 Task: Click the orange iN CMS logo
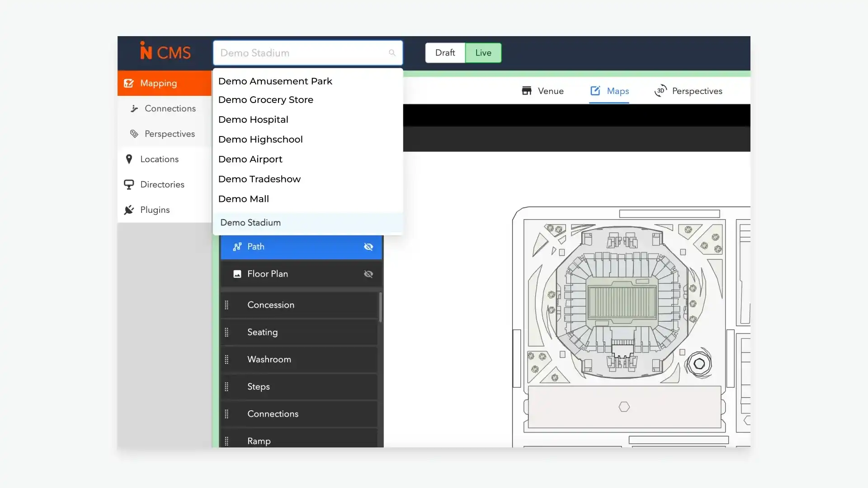coord(165,52)
